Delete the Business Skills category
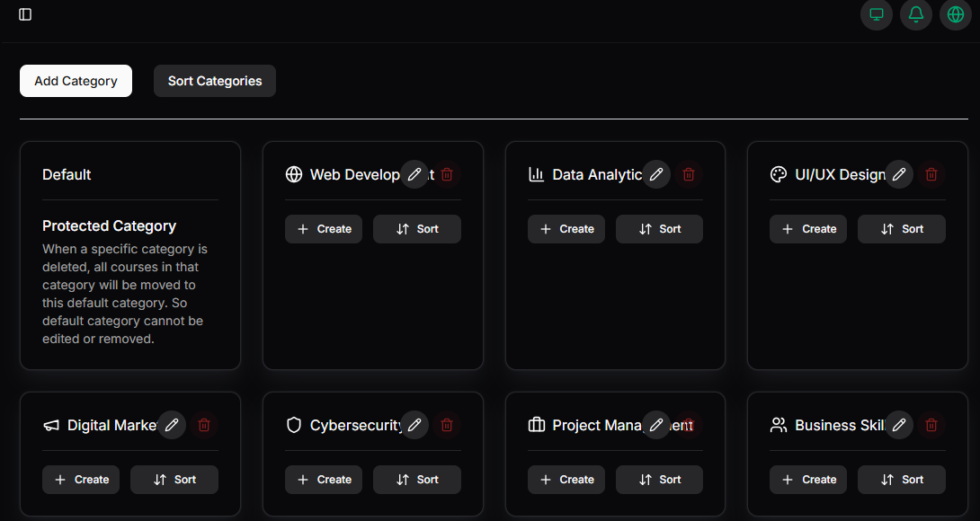 click(x=931, y=425)
